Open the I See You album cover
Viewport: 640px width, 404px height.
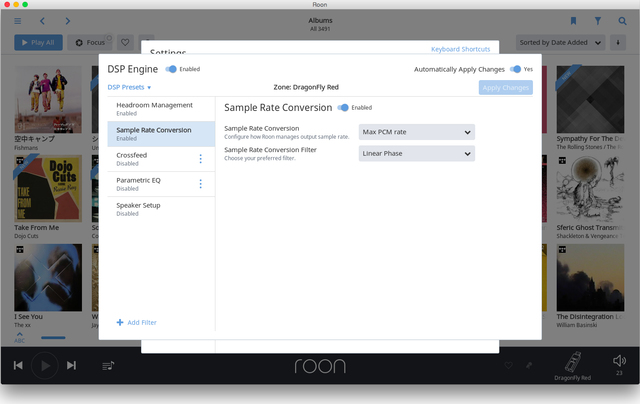click(x=48, y=277)
